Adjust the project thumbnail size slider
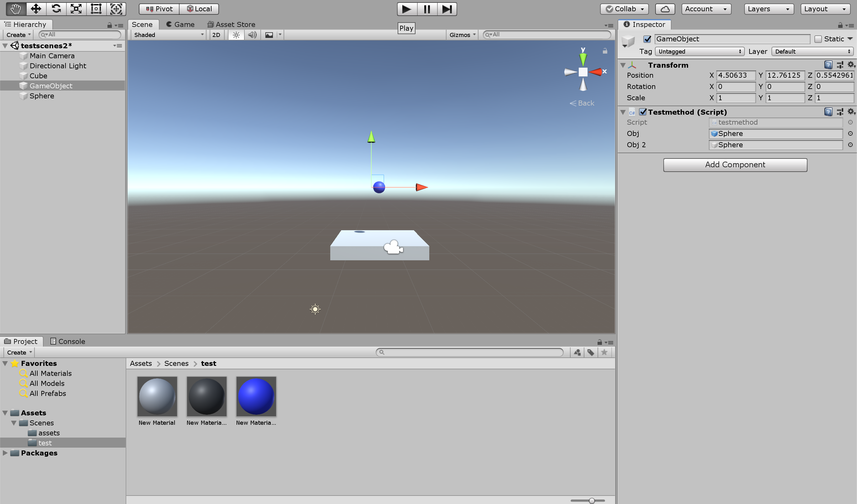Image resolution: width=857 pixels, height=504 pixels. tap(591, 500)
